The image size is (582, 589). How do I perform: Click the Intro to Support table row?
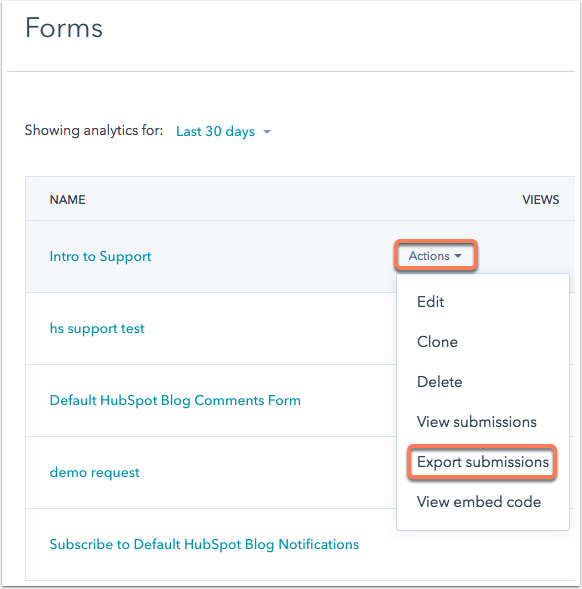click(300, 256)
